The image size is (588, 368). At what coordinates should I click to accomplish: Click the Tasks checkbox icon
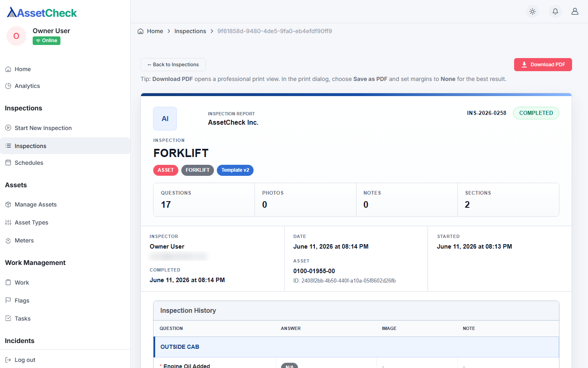click(x=8, y=319)
